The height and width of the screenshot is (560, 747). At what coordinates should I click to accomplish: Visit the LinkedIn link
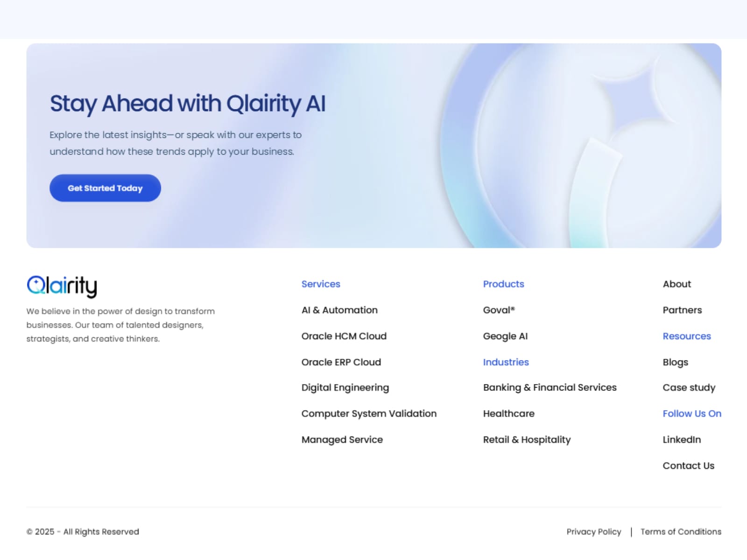point(682,440)
